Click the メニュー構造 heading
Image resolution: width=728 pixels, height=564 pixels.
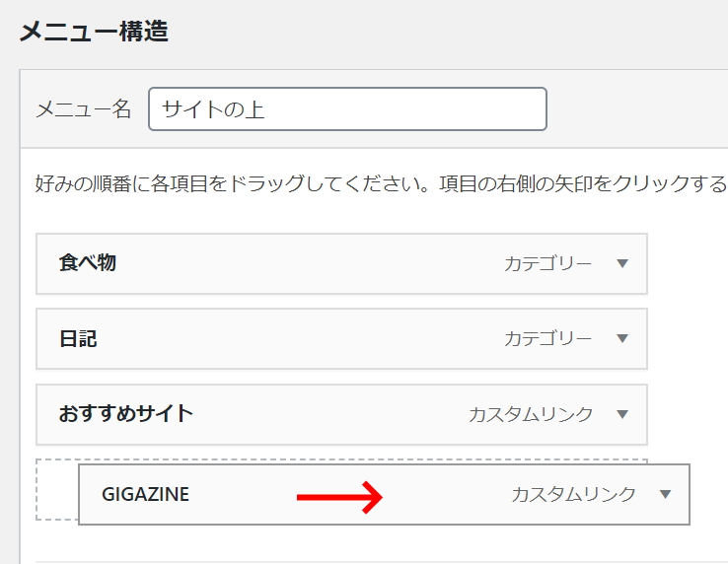94,32
